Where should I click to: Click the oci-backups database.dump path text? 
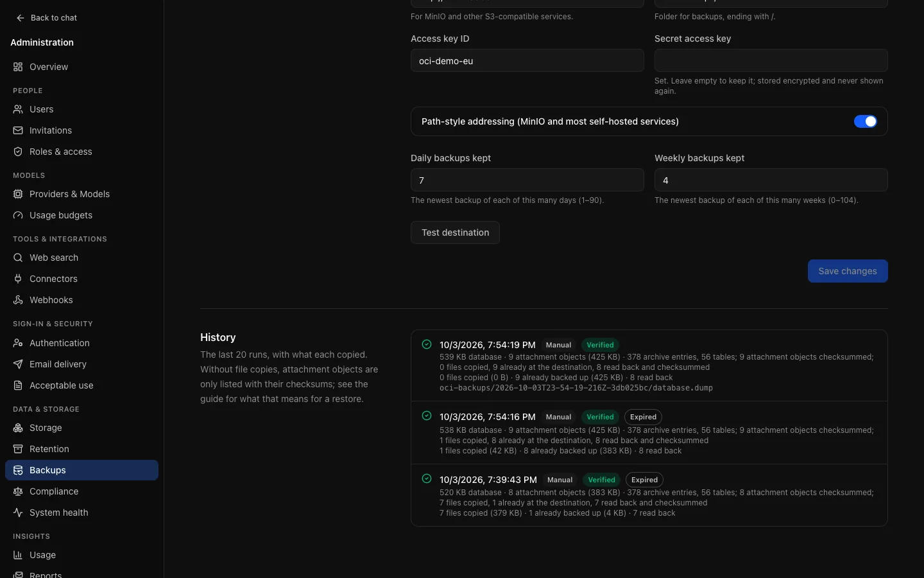(x=576, y=388)
